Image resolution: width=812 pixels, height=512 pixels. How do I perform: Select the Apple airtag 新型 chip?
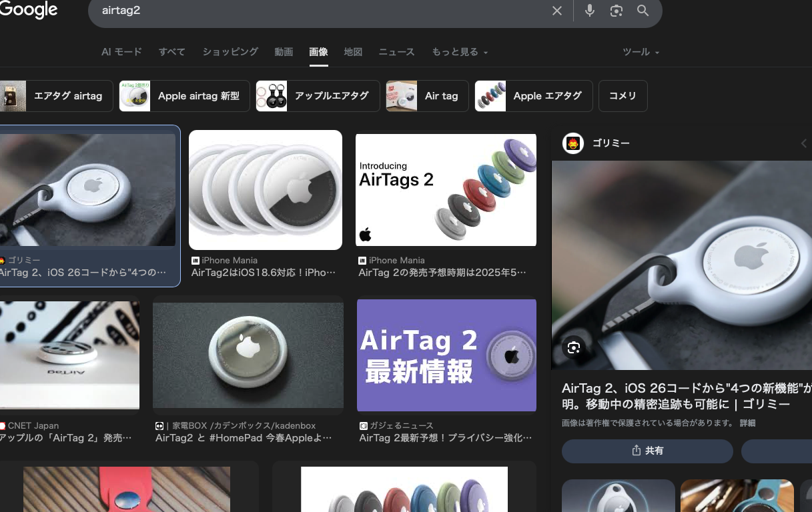click(x=184, y=96)
